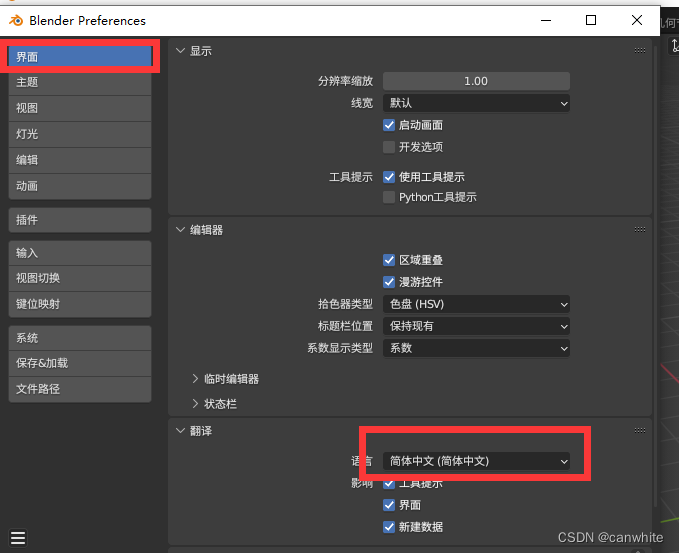Screen dimensions: 679x553
Task: Collapse the 编辑器 panel
Action: coord(180,230)
